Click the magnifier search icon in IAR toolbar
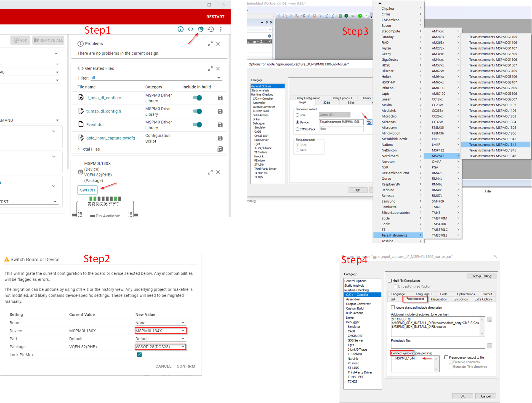 coord(285,16)
